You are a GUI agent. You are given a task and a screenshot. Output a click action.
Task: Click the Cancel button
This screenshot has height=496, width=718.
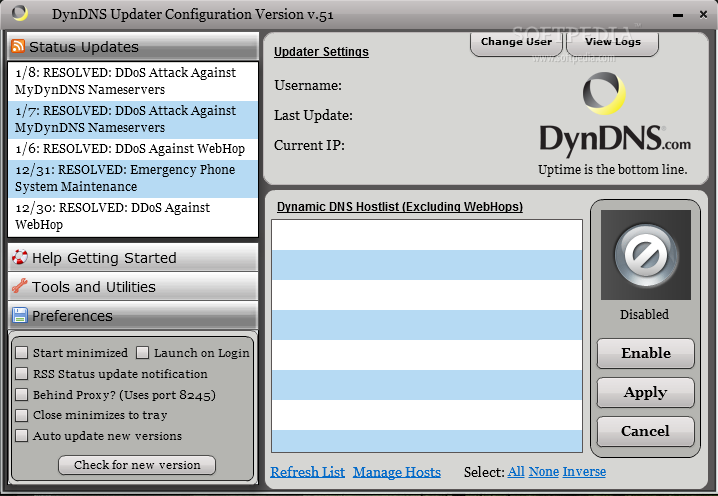[646, 431]
